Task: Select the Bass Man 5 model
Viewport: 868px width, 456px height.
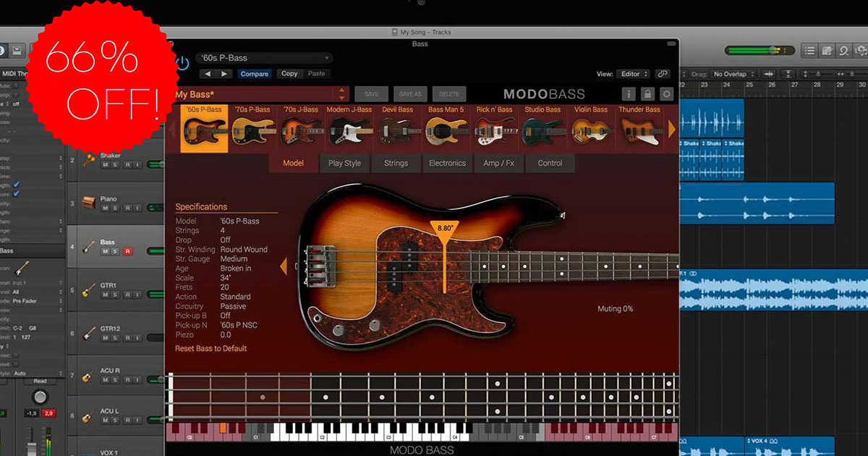Action: click(446, 129)
